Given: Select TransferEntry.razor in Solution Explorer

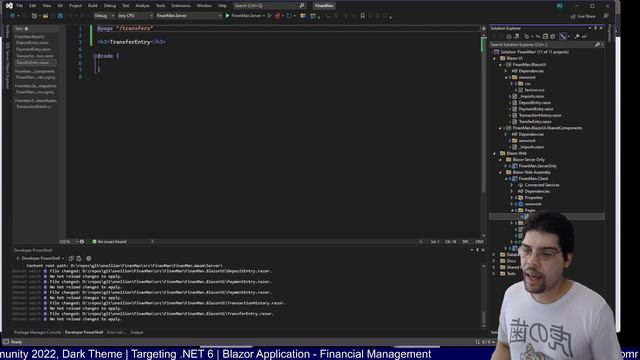Looking at the screenshot, I should pos(535,122).
